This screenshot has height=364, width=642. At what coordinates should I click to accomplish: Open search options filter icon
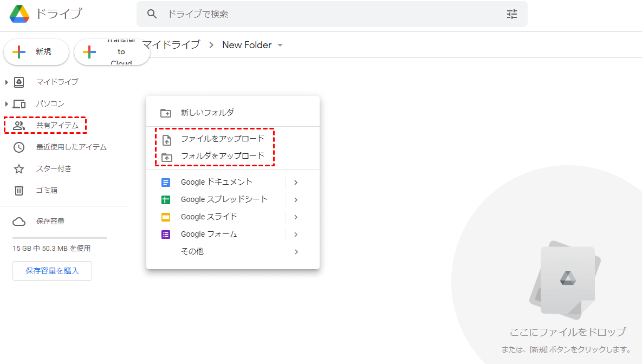[512, 14]
